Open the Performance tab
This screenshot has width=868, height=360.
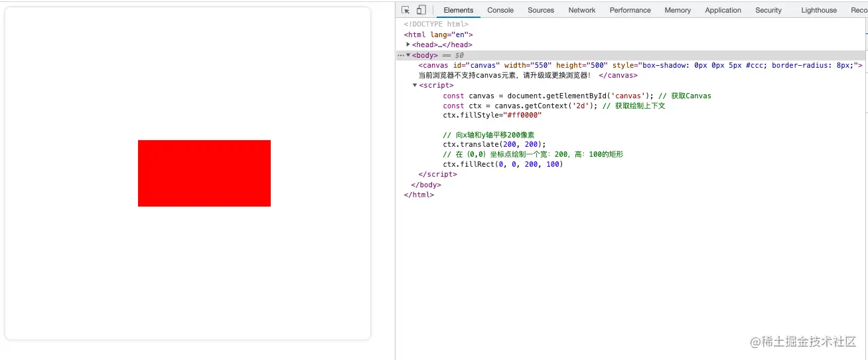[630, 10]
